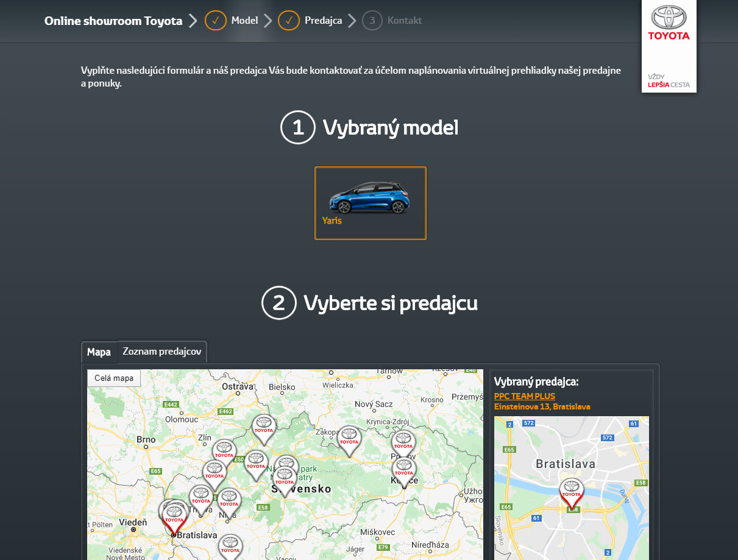Click the Vyberte si predajcu heading
The image size is (738, 560).
click(x=391, y=303)
